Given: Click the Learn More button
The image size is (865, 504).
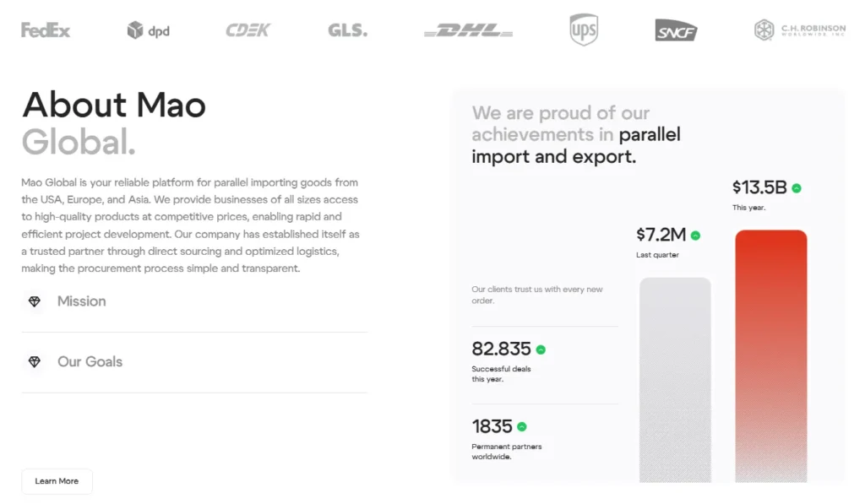Looking at the screenshot, I should [x=57, y=481].
